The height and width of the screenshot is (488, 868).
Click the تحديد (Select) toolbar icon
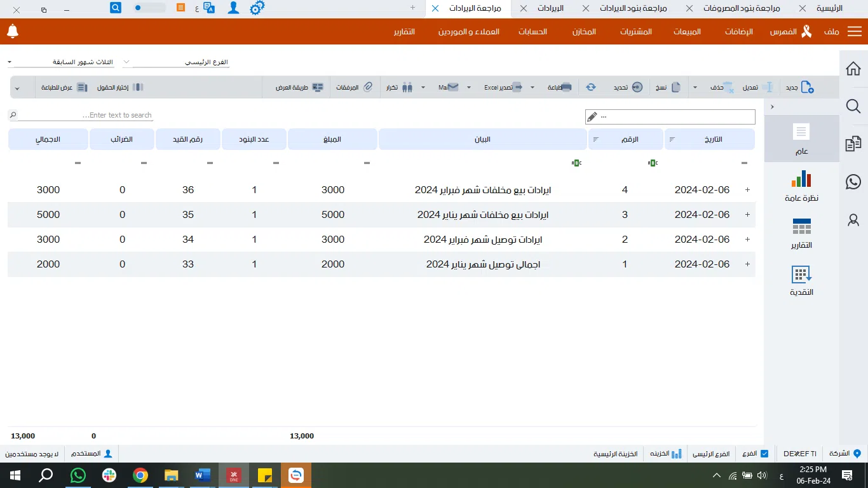(637, 87)
